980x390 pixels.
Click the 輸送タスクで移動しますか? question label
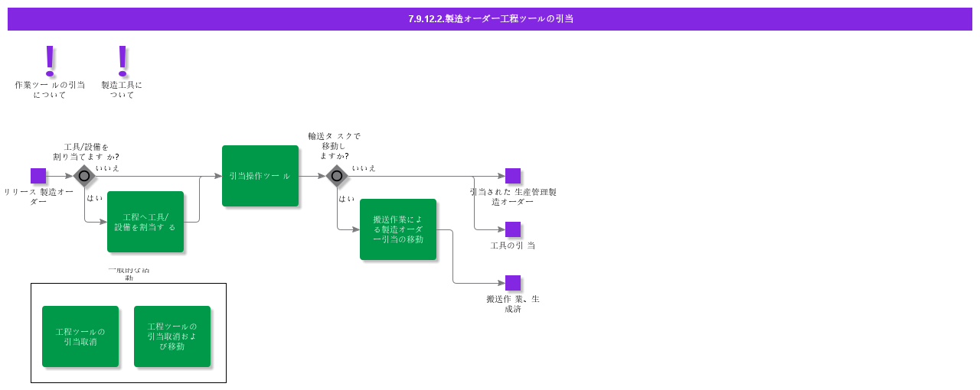click(x=334, y=146)
